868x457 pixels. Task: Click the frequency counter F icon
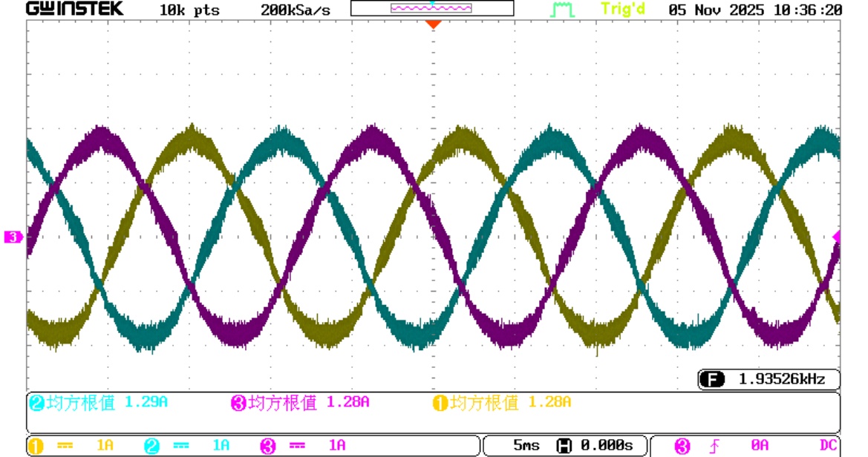point(712,380)
